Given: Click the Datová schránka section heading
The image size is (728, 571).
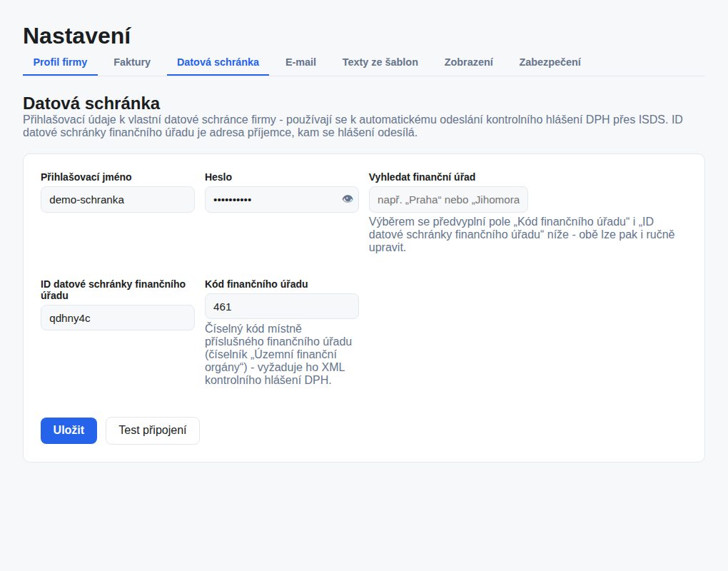Looking at the screenshot, I should click(91, 103).
